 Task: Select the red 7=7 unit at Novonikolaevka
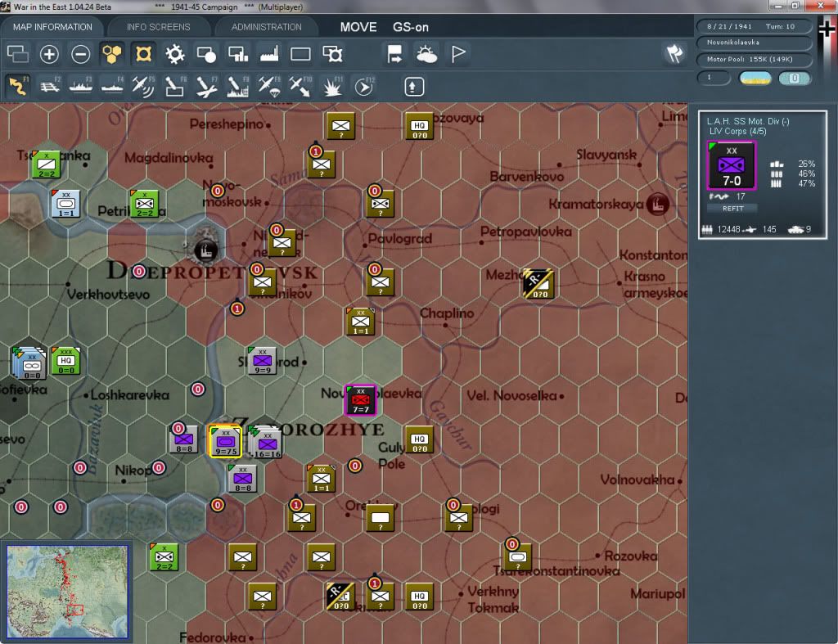360,400
